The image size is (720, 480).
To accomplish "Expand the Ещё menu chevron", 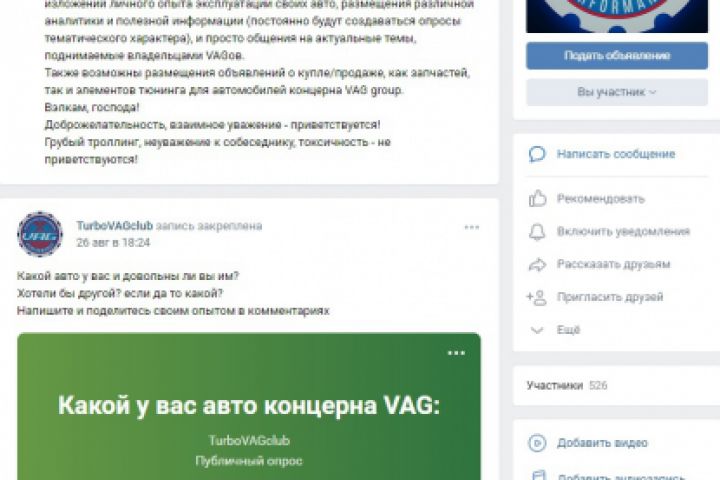I will click(x=537, y=330).
